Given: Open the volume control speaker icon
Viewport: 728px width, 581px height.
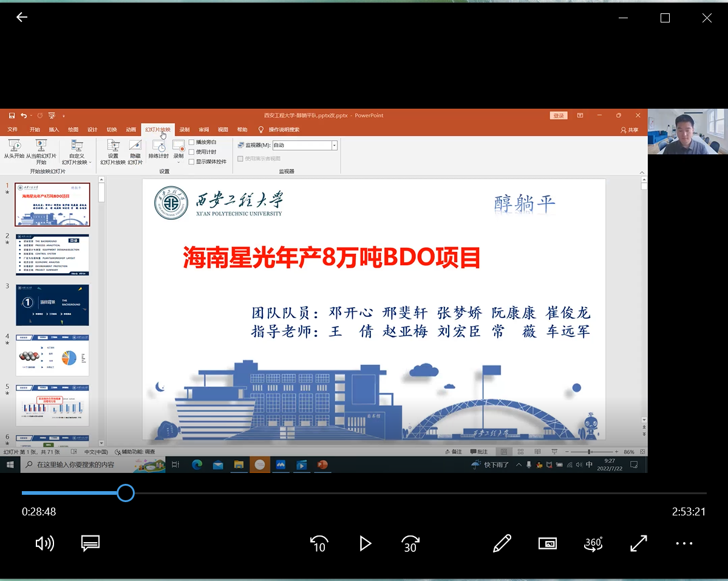Looking at the screenshot, I should coord(45,543).
